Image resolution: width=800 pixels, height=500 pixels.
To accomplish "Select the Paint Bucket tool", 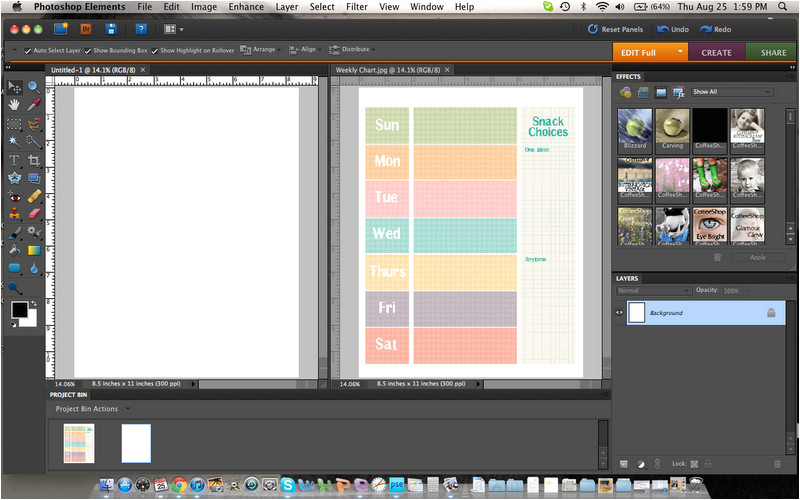I will (14, 251).
